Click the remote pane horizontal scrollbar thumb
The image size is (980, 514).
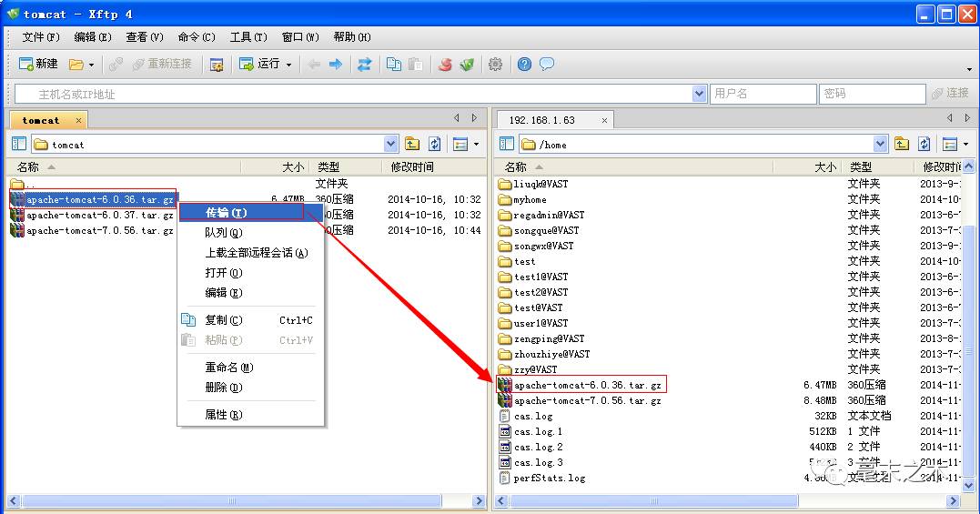click(x=653, y=501)
